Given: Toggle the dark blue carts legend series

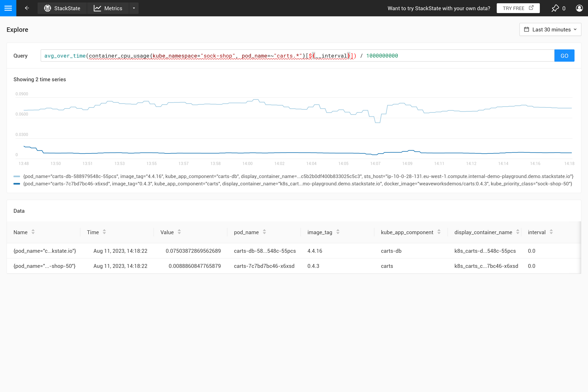Looking at the screenshot, I should (17, 184).
